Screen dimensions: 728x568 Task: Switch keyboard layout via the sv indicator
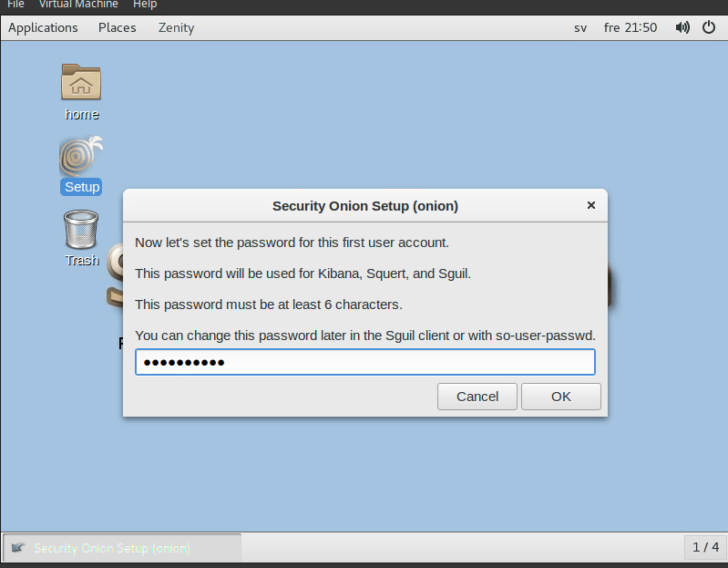click(580, 28)
